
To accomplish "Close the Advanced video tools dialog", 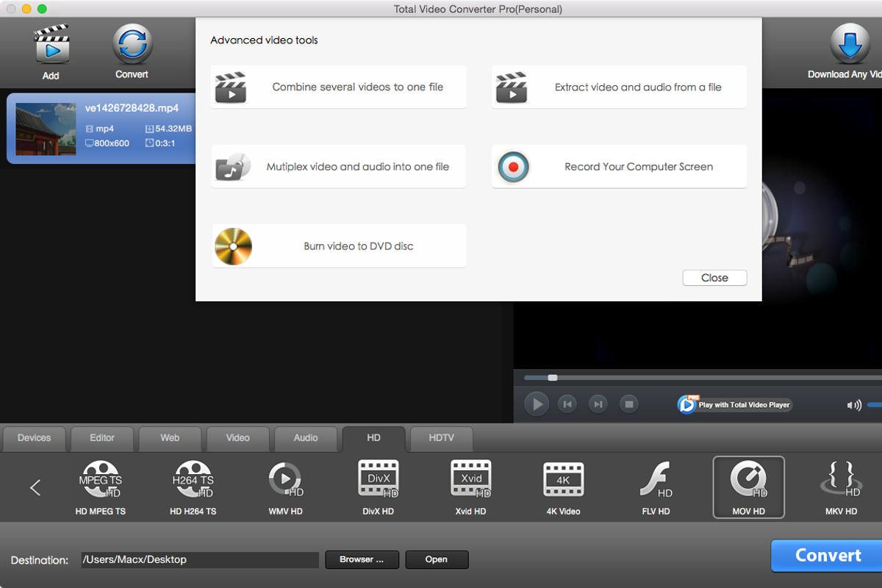I will point(714,278).
